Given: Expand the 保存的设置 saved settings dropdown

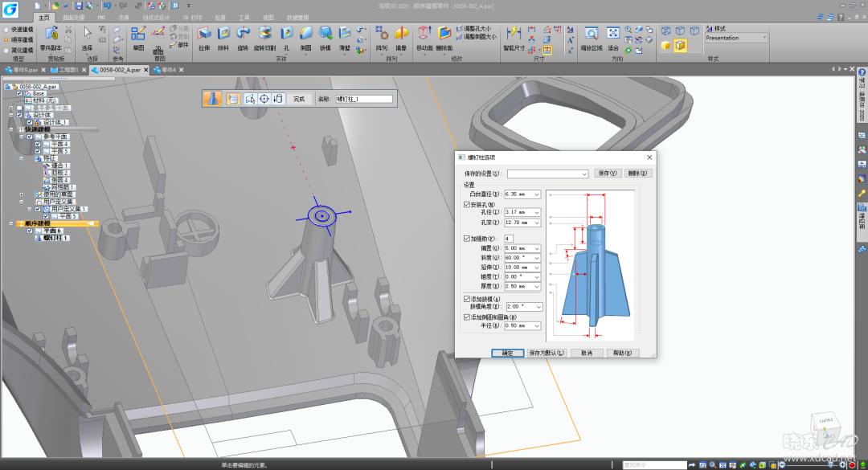Looking at the screenshot, I should 584,174.
